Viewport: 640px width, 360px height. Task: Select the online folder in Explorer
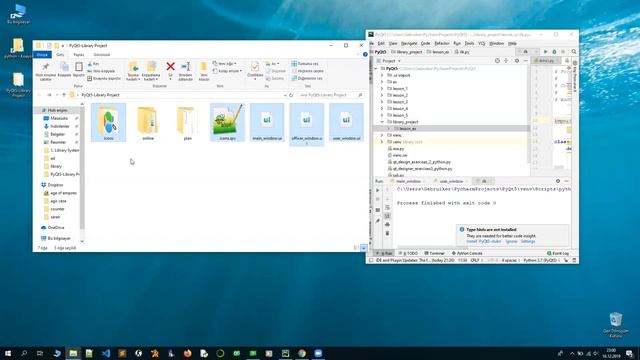148,122
